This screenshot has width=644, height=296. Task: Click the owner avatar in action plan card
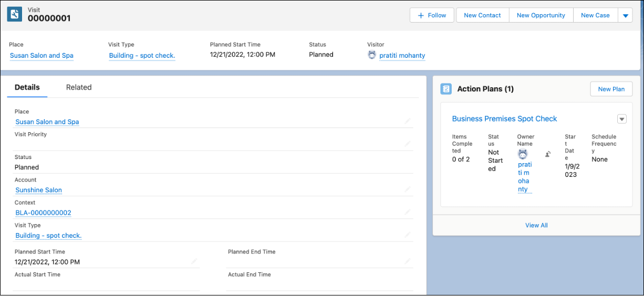[x=522, y=154]
